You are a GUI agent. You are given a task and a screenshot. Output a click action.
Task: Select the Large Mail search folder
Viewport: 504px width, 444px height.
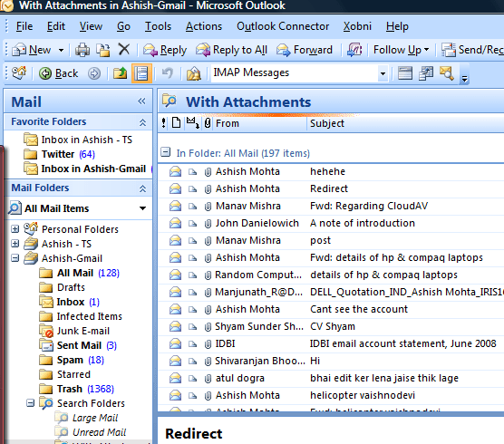click(86, 418)
